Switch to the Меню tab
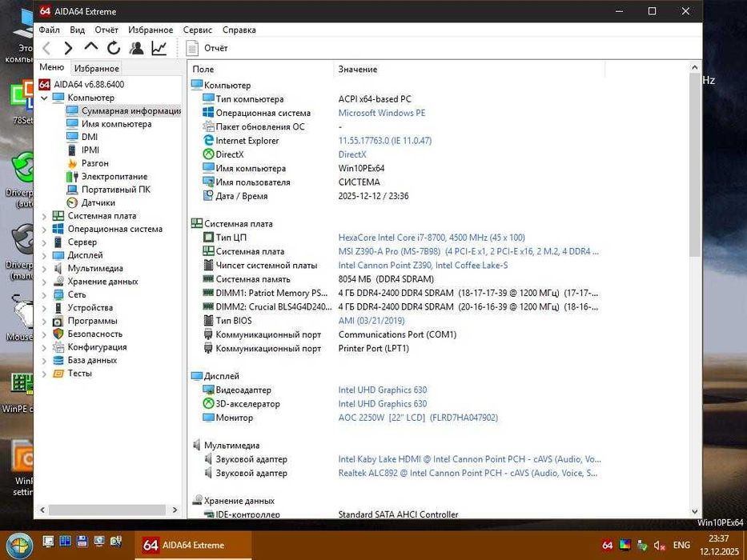This screenshot has width=747, height=560. 51,68
